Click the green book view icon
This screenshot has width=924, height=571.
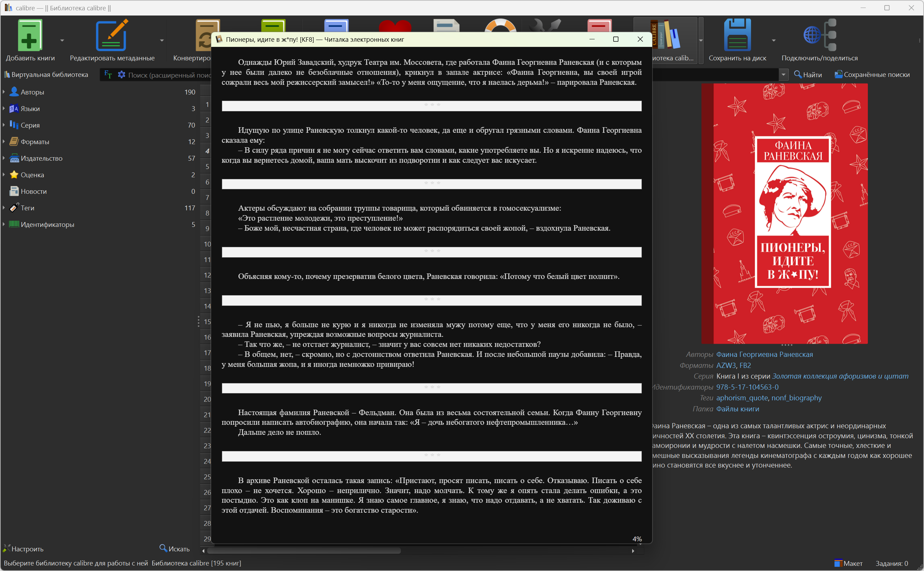pyautogui.click(x=273, y=26)
